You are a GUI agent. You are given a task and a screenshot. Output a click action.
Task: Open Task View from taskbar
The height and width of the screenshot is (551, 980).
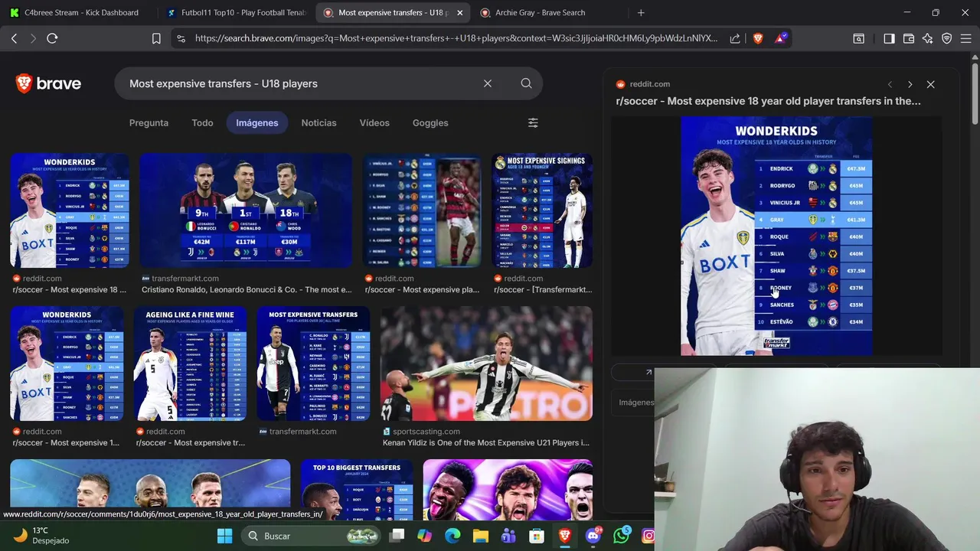[x=397, y=536]
